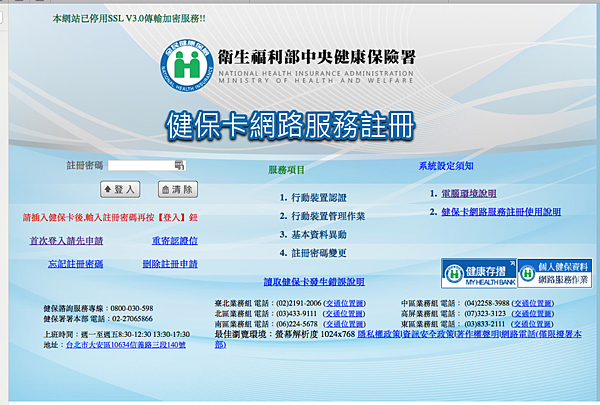Open the 重寄認證信 link
600x405 pixels.
pyautogui.click(x=174, y=241)
